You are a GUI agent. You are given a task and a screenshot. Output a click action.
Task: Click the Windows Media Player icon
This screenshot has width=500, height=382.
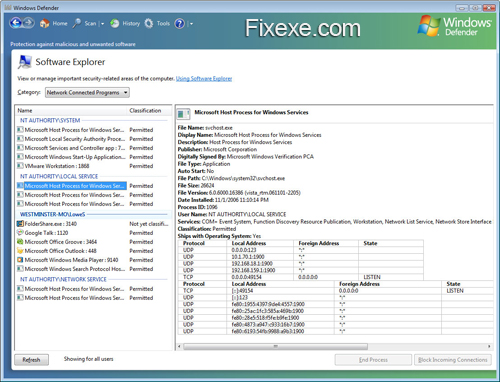[x=20, y=260]
